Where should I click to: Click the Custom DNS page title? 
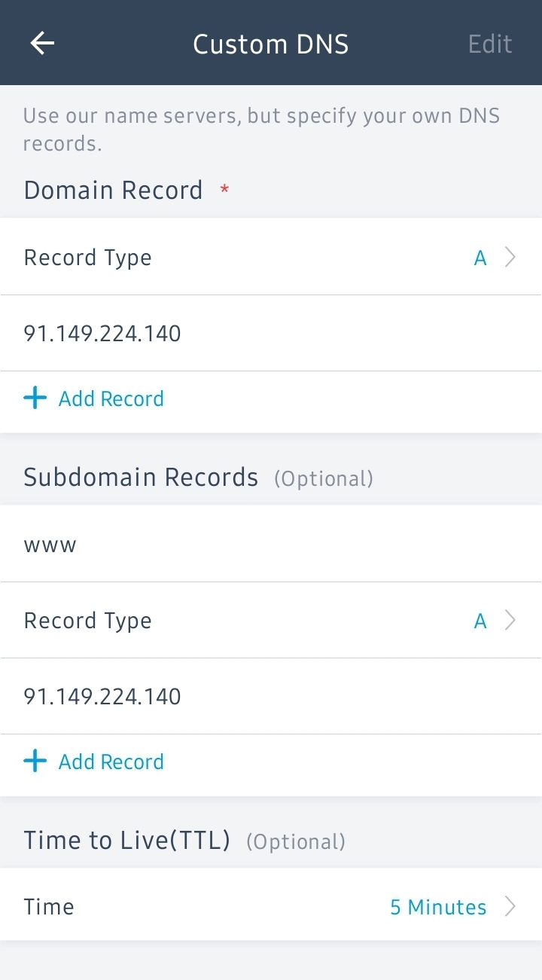point(271,44)
